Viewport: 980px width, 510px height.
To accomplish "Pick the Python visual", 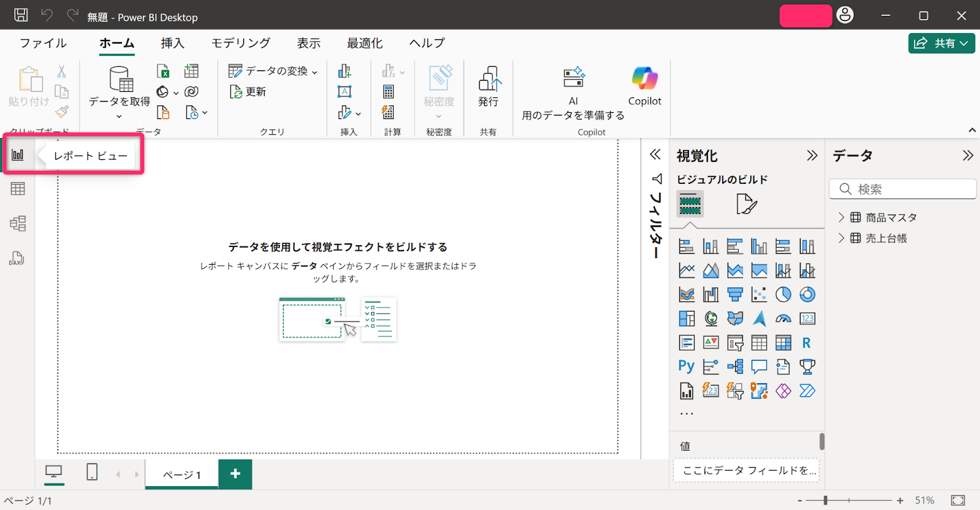I will tap(687, 367).
